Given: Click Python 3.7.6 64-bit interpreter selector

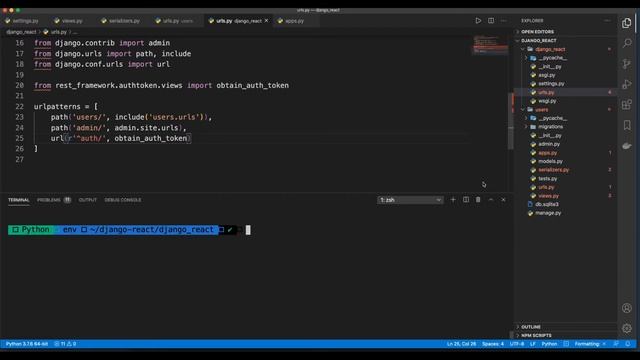Looking at the screenshot, I should 27,344.
